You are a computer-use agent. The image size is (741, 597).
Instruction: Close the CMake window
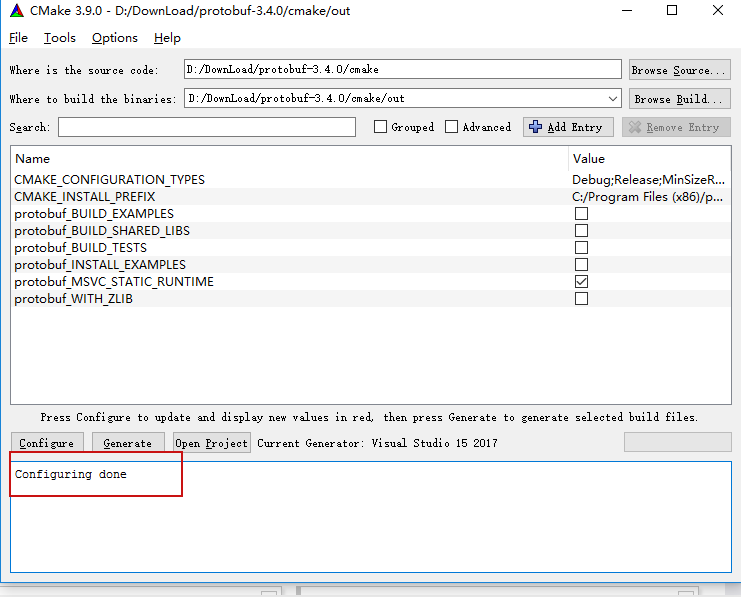coord(717,10)
